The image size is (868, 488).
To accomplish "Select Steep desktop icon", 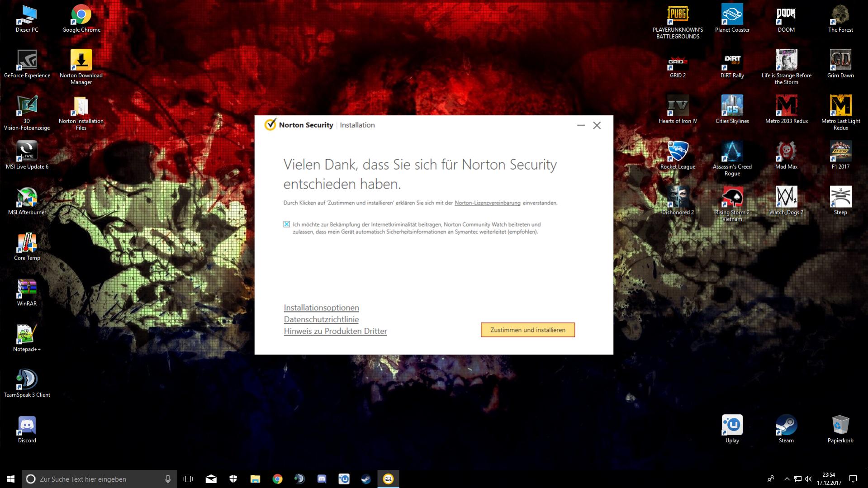I will pyautogui.click(x=841, y=201).
